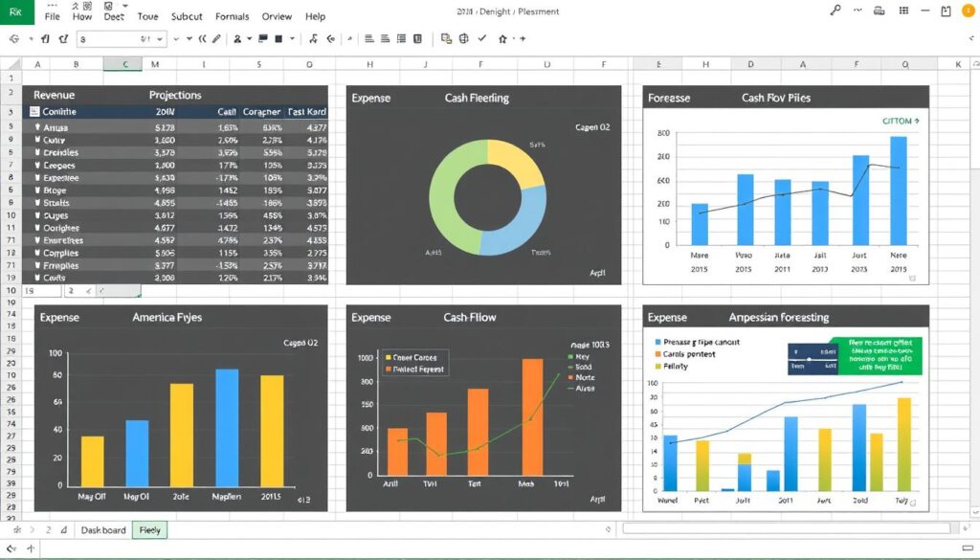Toggle the star bookmark icon below the title bar

pyautogui.click(x=502, y=39)
